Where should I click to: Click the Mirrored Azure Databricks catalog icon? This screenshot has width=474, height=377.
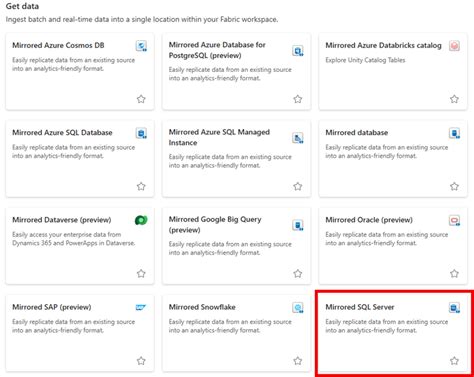[x=454, y=46]
